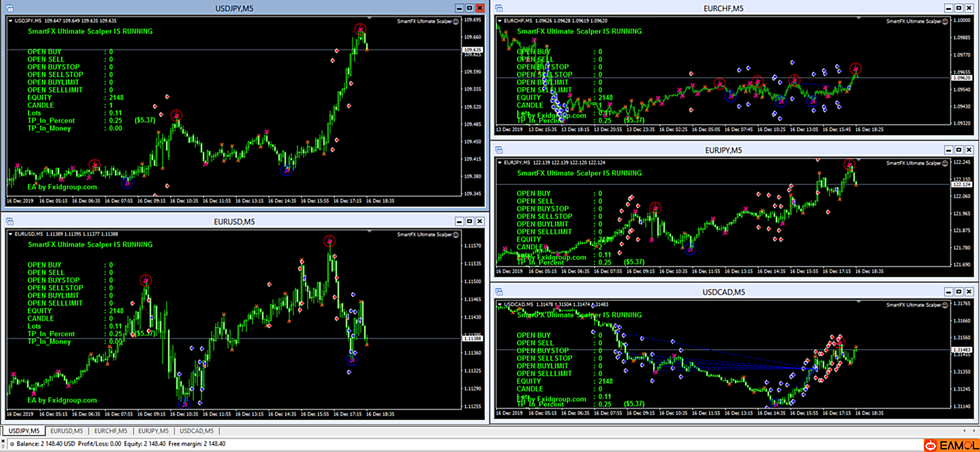Image resolution: width=980 pixels, height=452 pixels.
Task: Click the EURJPY,M5 window title bar text
Action: (x=723, y=150)
